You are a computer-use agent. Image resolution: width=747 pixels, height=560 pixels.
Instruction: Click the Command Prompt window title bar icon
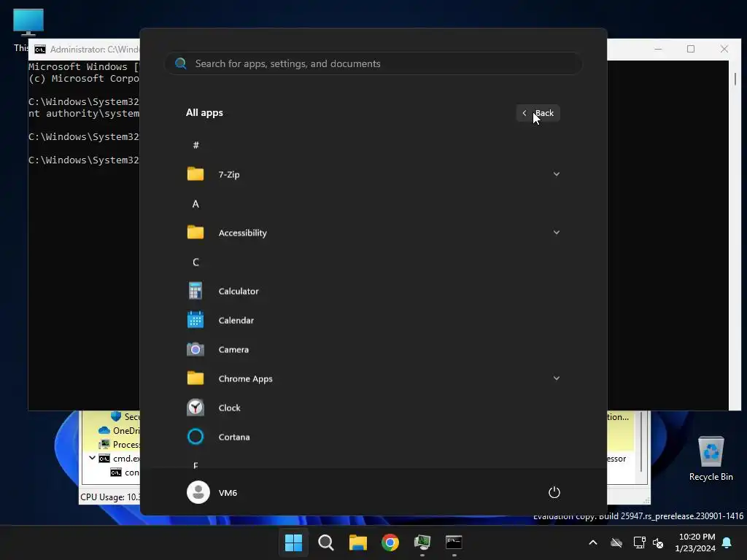40,50
